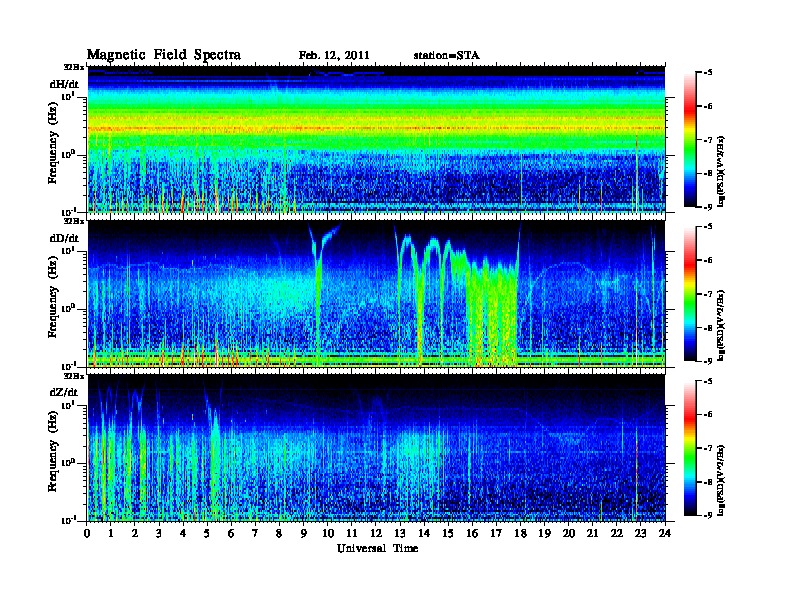
Task: Click the -7 value on dH/dt color scale
Action: coord(708,140)
